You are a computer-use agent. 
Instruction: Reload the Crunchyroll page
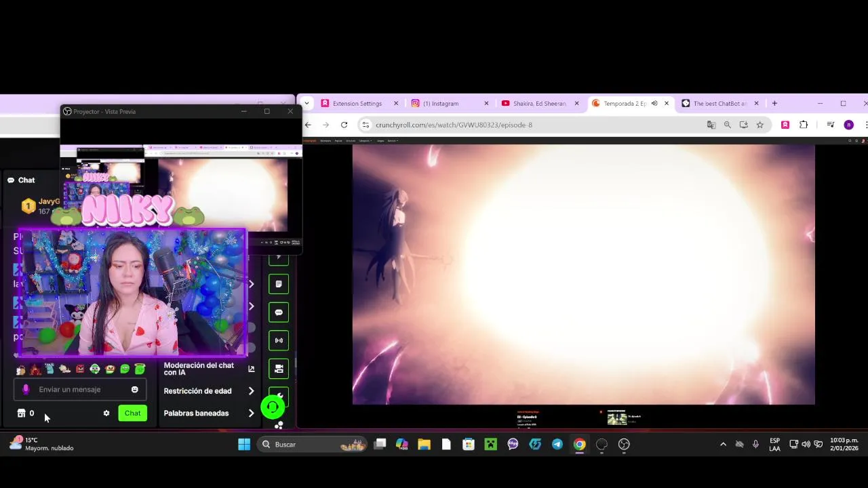pyautogui.click(x=344, y=125)
